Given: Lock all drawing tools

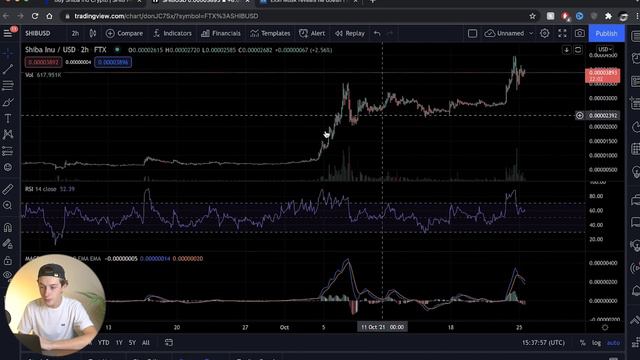Looking at the screenshot, I should (8, 260).
